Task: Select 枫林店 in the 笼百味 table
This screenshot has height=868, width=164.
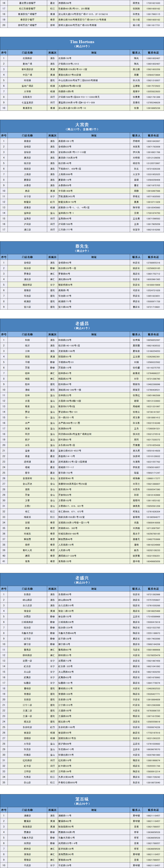Action: tap(27, 848)
